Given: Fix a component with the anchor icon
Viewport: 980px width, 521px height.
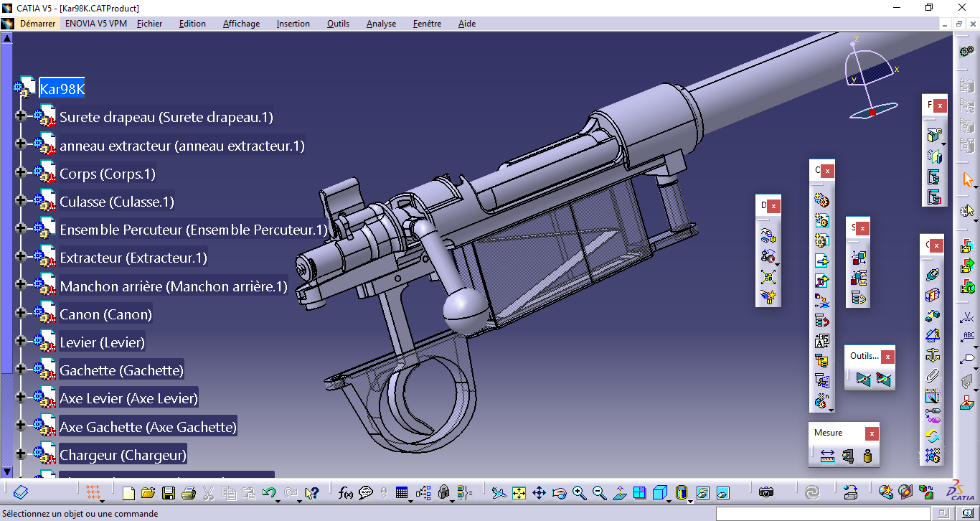Looking at the screenshot, I should (933, 355).
